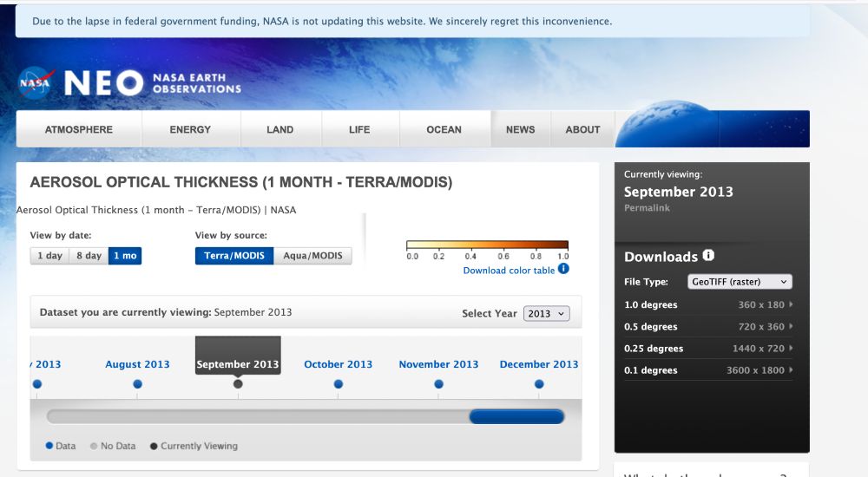This screenshot has height=477, width=868.
Task: Click the December 2013 timeline dot
Action: click(539, 384)
